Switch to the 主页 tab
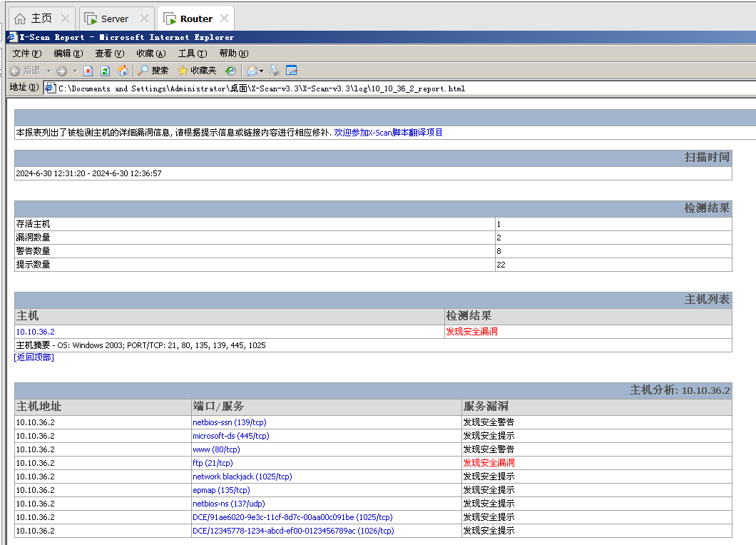Screen dimensions: 756x545 (x=41, y=19)
